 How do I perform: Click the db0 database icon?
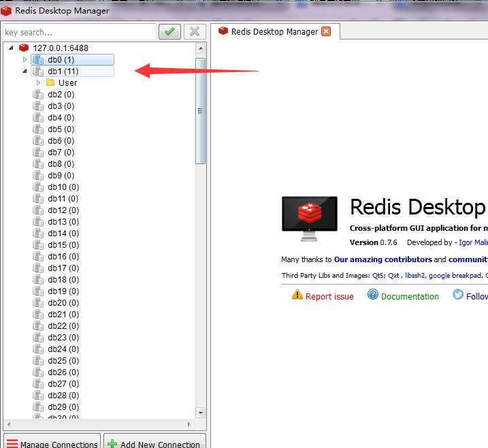click(38, 59)
